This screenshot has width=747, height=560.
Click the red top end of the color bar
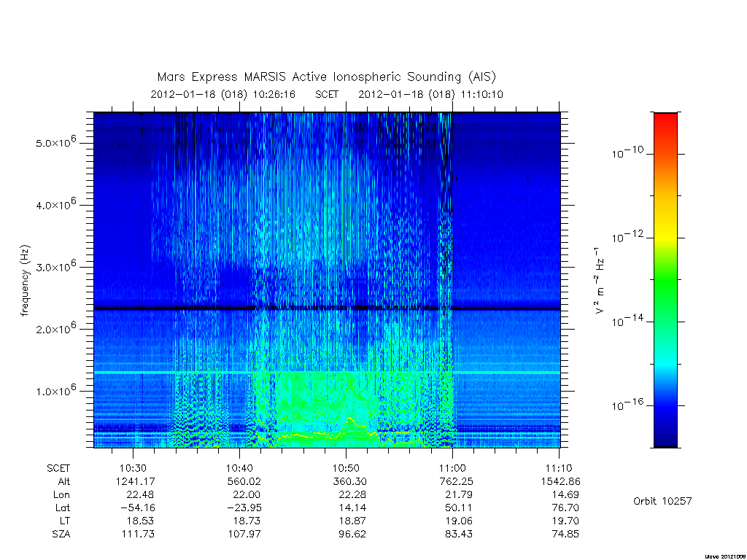[665, 119]
